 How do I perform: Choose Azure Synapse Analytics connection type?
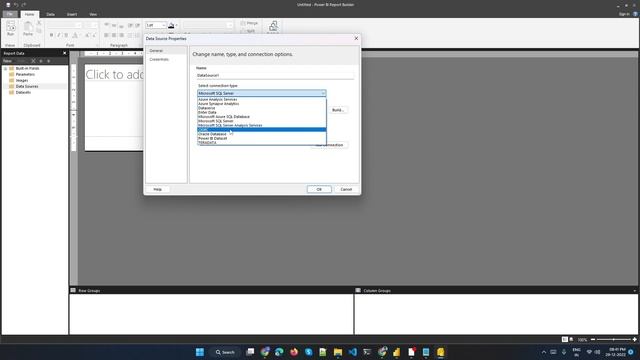(x=262, y=104)
